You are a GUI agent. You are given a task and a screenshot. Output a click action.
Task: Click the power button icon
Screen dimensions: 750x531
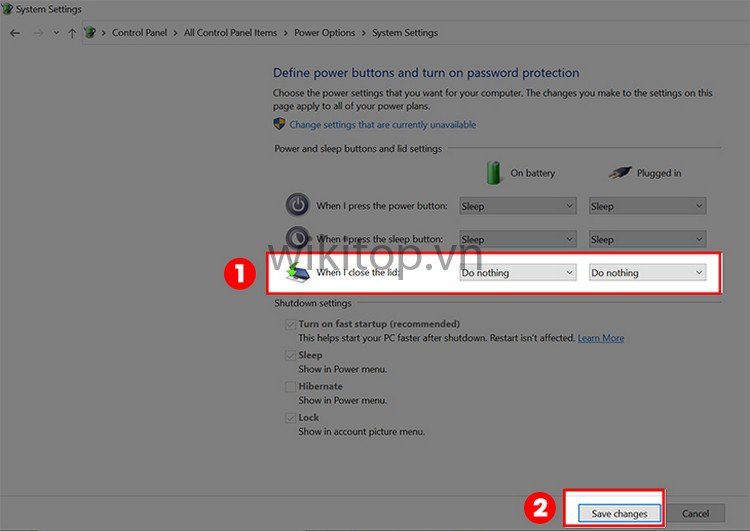point(297,205)
